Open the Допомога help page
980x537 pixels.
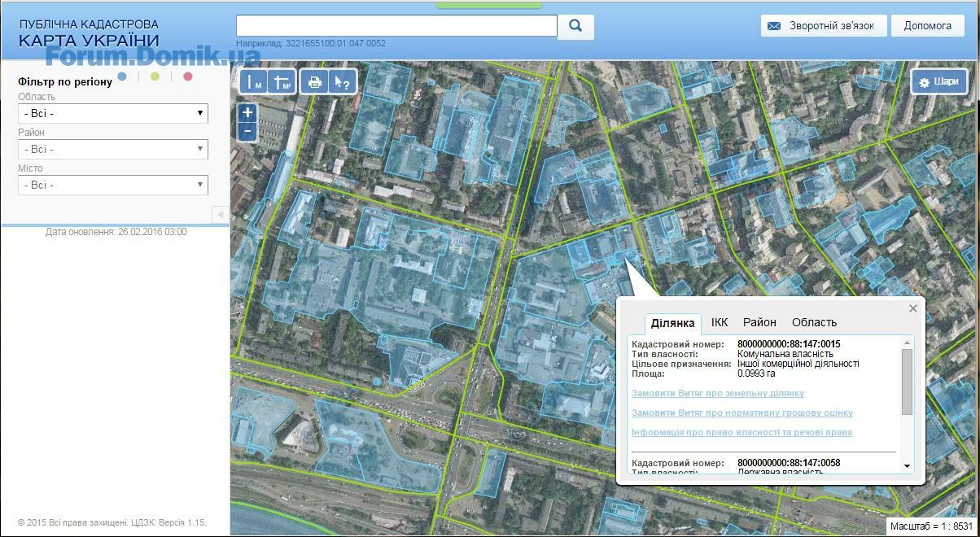click(x=927, y=26)
